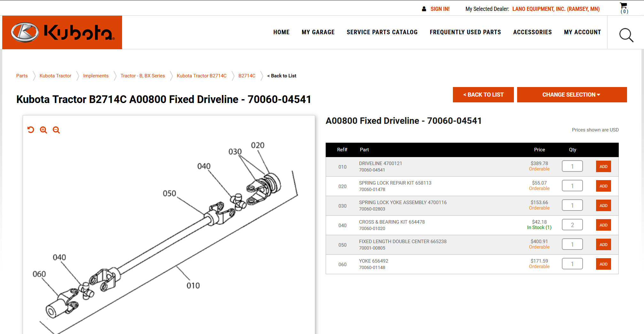Add Driveline 4700121 to cart
Image resolution: width=644 pixels, height=334 pixels.
(603, 166)
